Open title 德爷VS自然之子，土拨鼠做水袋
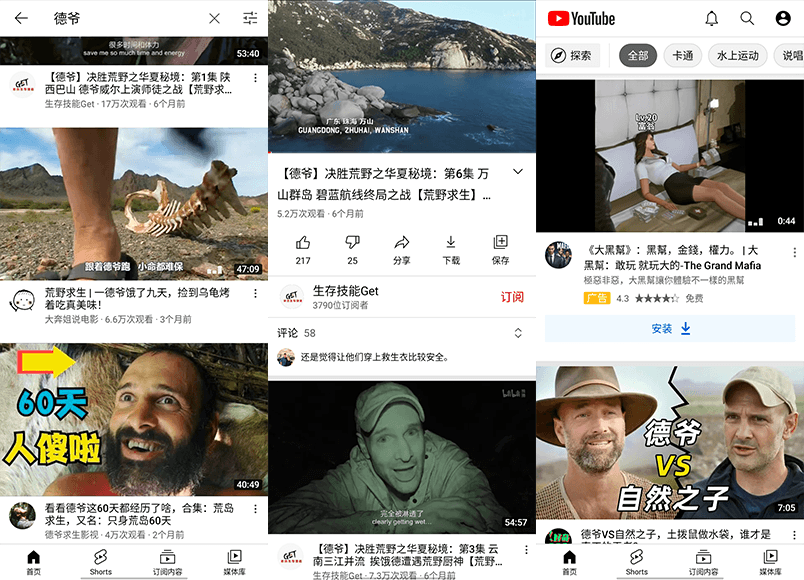Viewport: 804px width, 580px height. click(x=676, y=534)
